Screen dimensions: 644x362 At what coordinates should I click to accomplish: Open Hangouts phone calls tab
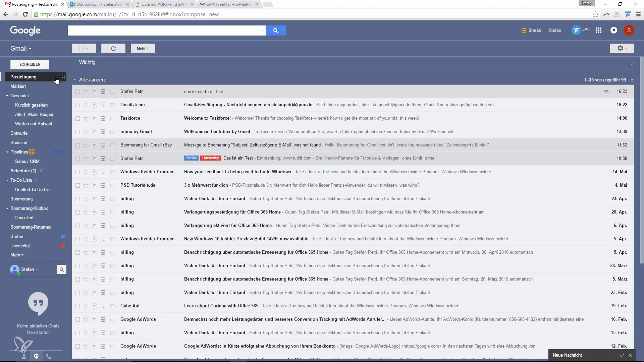click(x=49, y=356)
